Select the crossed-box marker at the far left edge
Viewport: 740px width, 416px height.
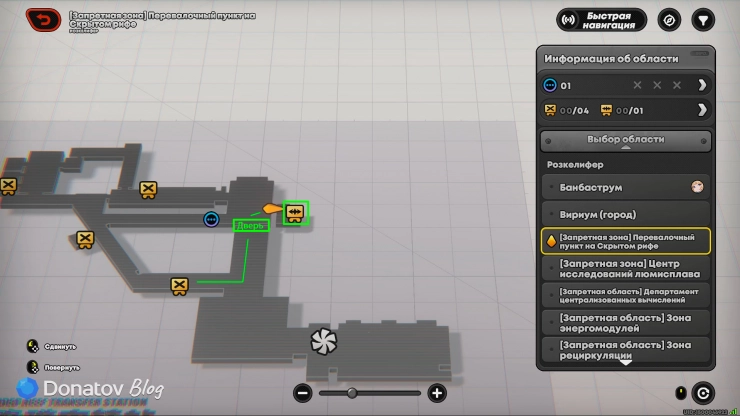point(8,186)
